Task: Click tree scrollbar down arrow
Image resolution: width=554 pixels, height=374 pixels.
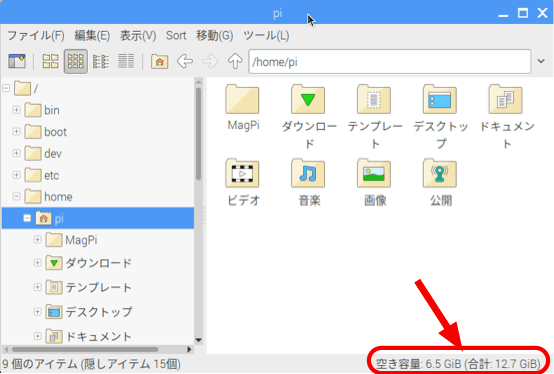Action: 199,340
